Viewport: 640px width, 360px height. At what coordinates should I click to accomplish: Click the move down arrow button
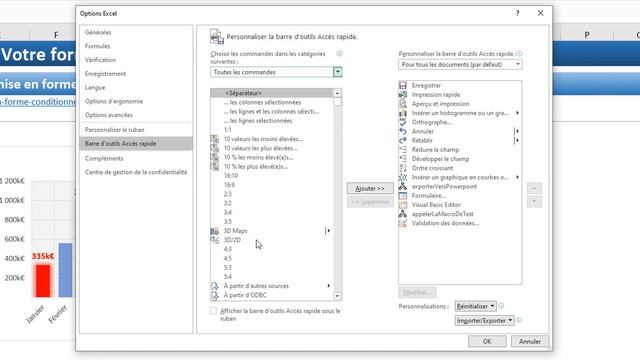click(534, 202)
